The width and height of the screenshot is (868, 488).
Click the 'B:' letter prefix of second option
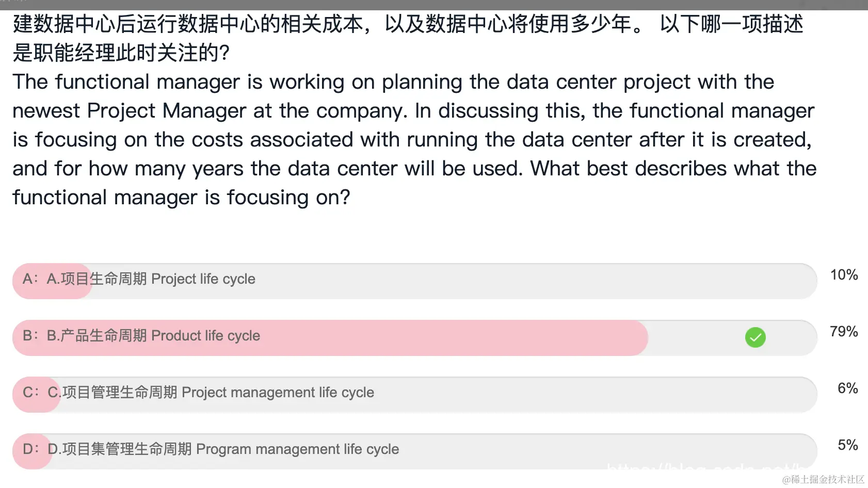point(30,336)
